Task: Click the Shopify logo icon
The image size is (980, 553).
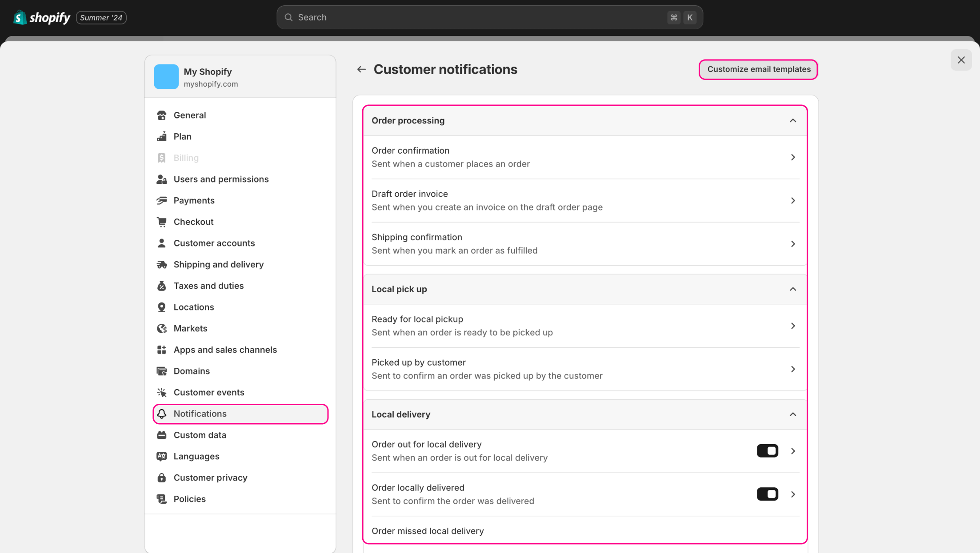Action: [x=20, y=17]
